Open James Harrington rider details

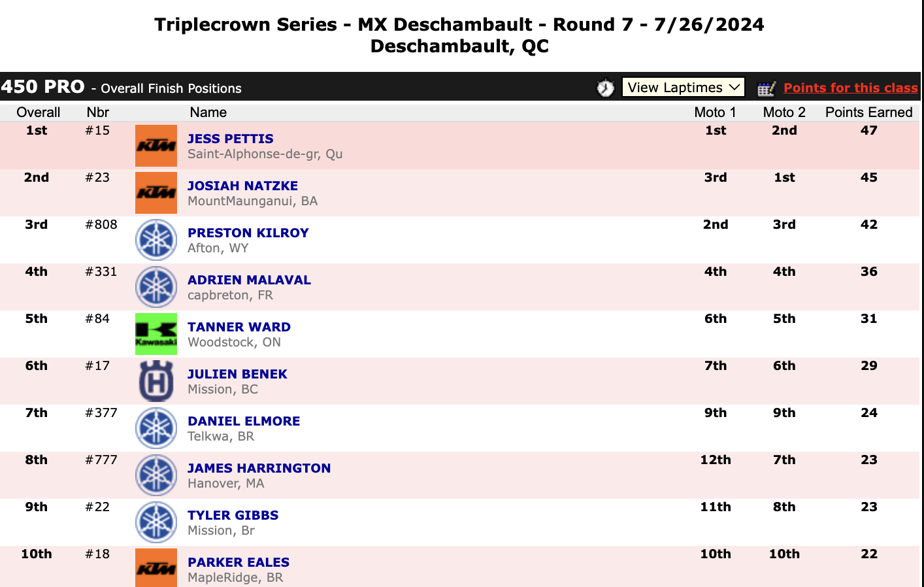pyautogui.click(x=259, y=468)
